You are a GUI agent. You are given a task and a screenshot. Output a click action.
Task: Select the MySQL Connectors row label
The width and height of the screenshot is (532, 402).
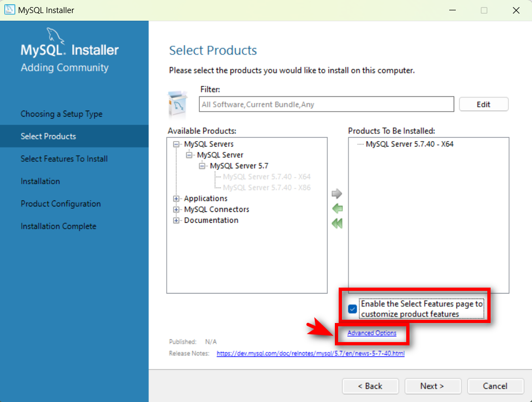click(217, 209)
